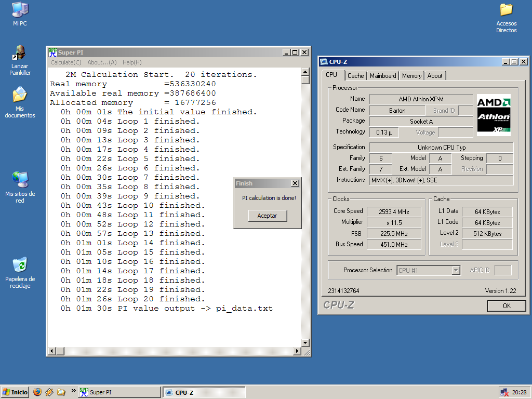Switch to the Mainboard tab
This screenshot has height=399, width=532.
tap(383, 76)
